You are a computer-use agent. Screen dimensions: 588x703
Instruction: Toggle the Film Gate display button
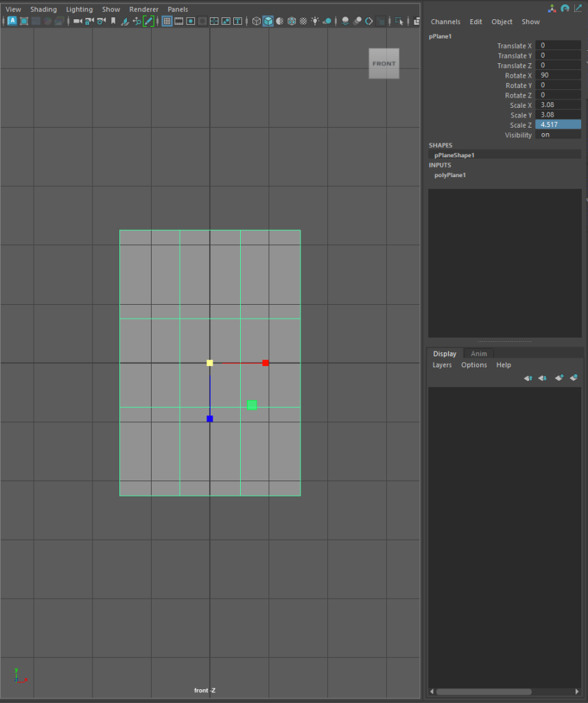pyautogui.click(x=178, y=21)
